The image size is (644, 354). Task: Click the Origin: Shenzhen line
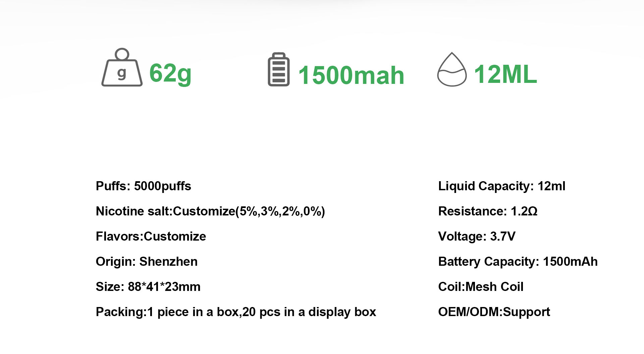147,261
